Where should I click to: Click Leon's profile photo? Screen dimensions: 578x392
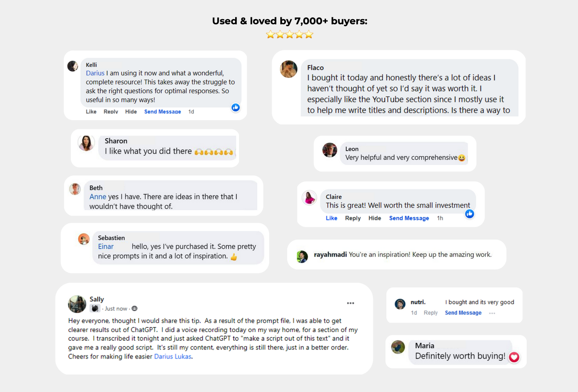click(x=329, y=150)
